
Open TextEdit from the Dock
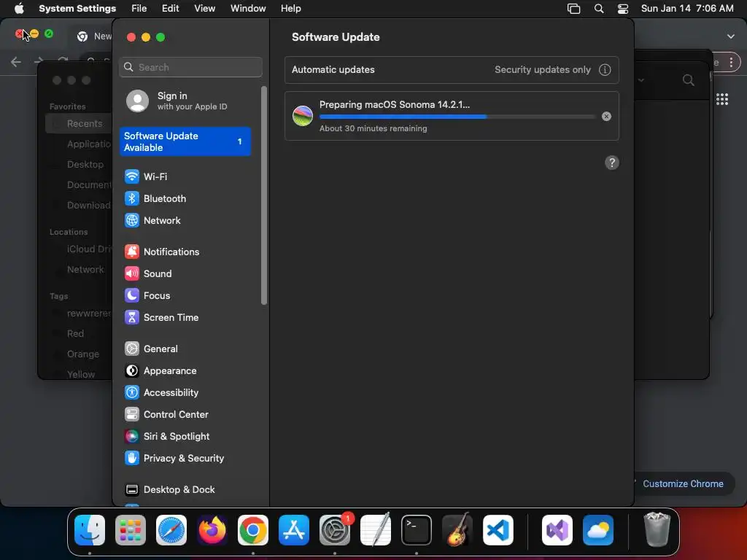376,530
